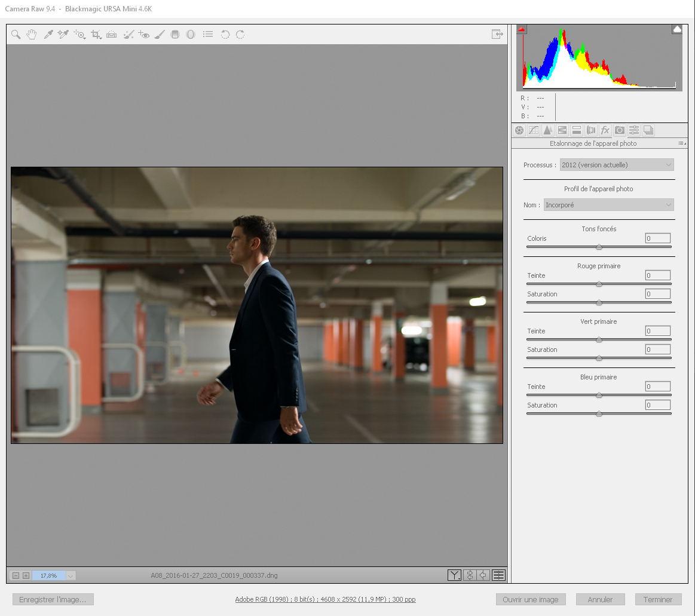Click the file name A08_2016-01-27_2203_C0019_000337.dng
This screenshot has height=616, width=695.
tap(214, 576)
